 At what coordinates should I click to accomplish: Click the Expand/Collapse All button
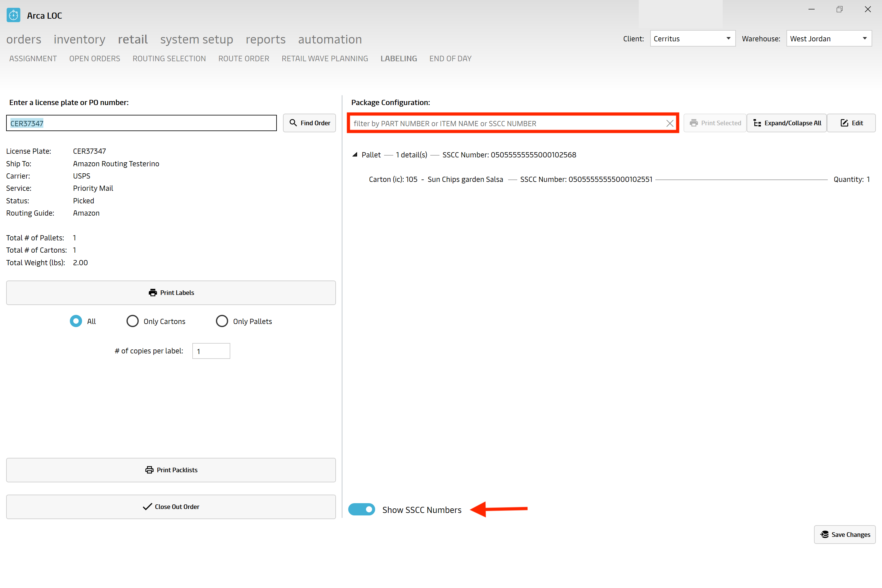pyautogui.click(x=787, y=123)
